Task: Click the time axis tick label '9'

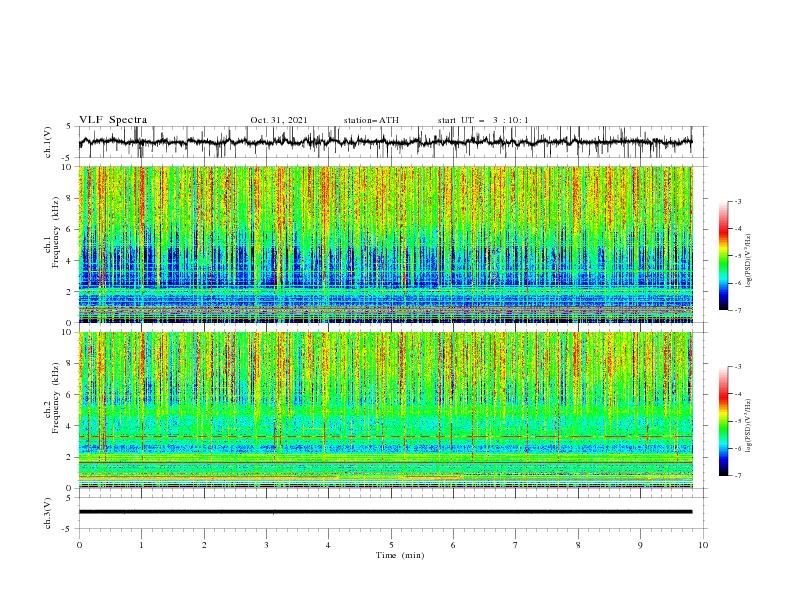Action: point(640,545)
